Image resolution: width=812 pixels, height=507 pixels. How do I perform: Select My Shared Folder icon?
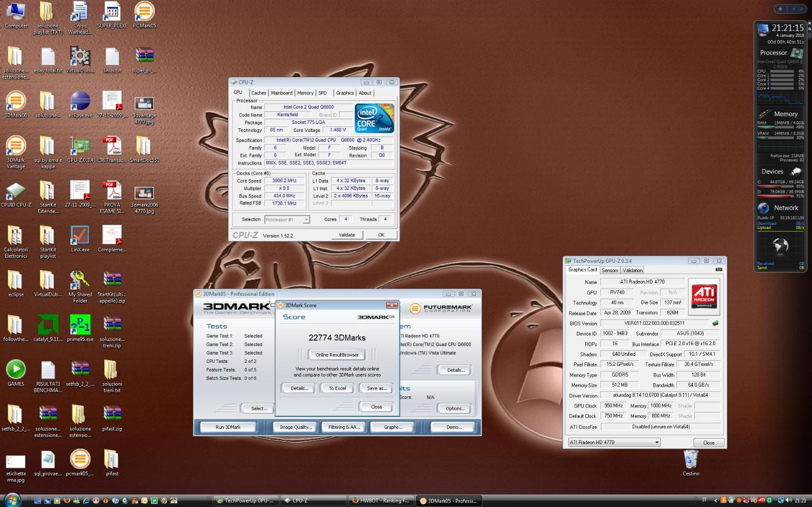(x=80, y=287)
